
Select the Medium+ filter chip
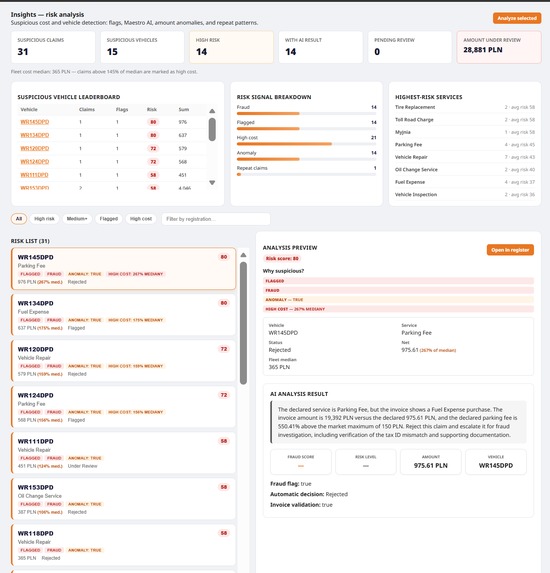(x=77, y=219)
